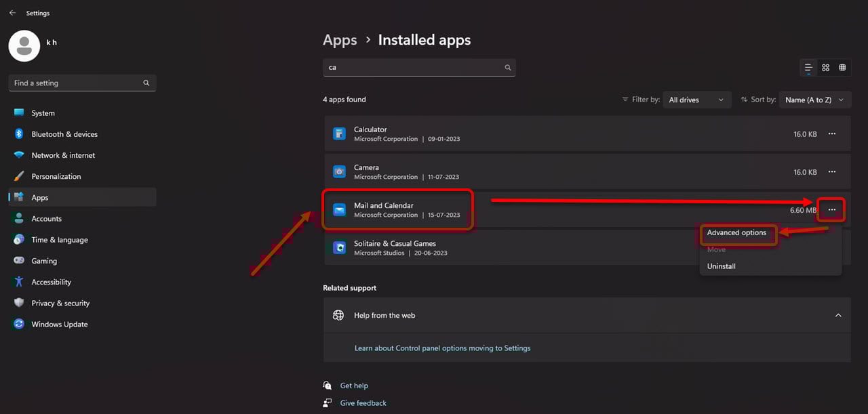Open the Camera more options button

tap(831, 172)
